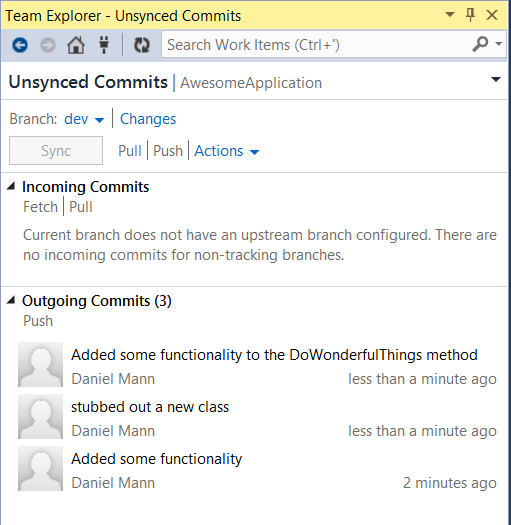Click Fetch under Incoming Commits

[x=41, y=207]
